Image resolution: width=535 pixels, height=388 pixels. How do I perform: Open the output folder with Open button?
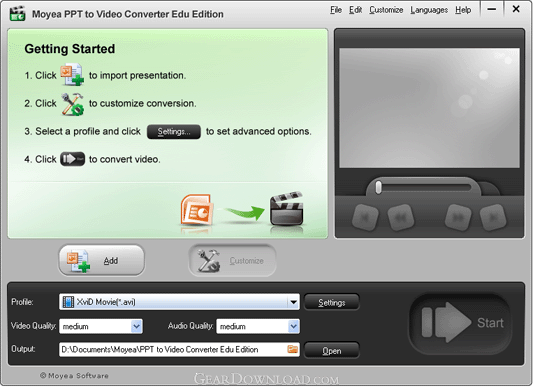(331, 350)
